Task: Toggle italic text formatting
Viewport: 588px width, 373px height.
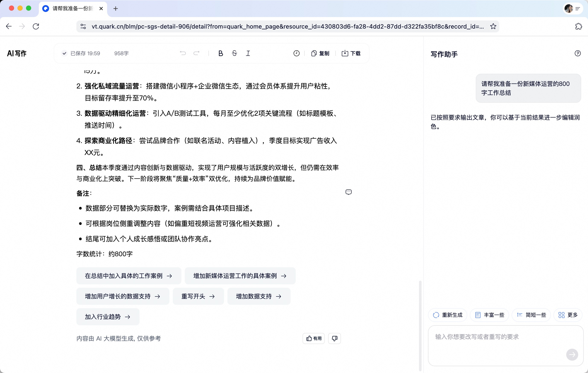Action: (248, 53)
